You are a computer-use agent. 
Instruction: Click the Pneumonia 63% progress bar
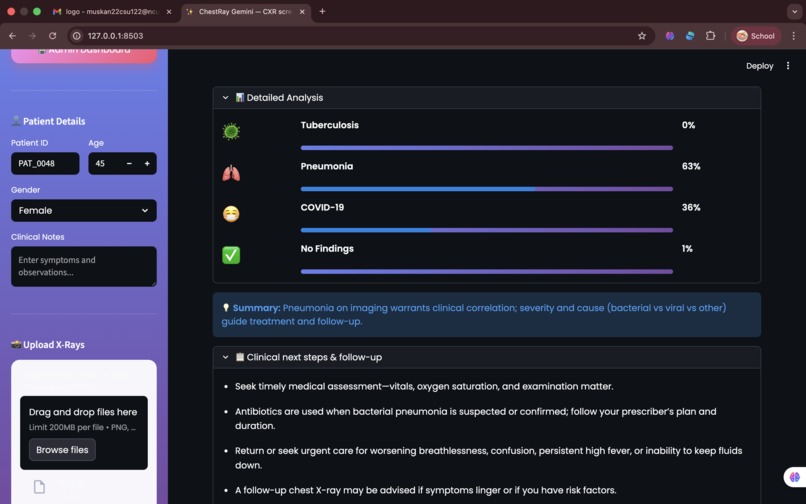[x=487, y=189]
